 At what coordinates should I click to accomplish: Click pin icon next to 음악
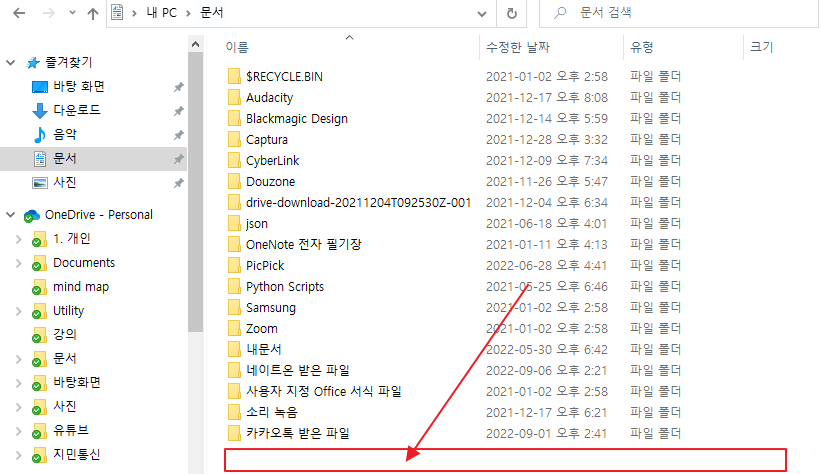pos(179,135)
